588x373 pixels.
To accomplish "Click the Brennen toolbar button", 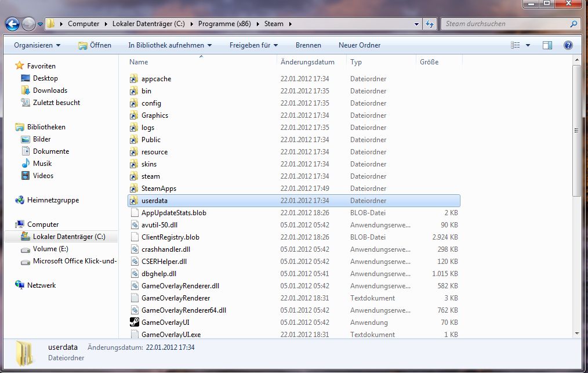I will (308, 45).
